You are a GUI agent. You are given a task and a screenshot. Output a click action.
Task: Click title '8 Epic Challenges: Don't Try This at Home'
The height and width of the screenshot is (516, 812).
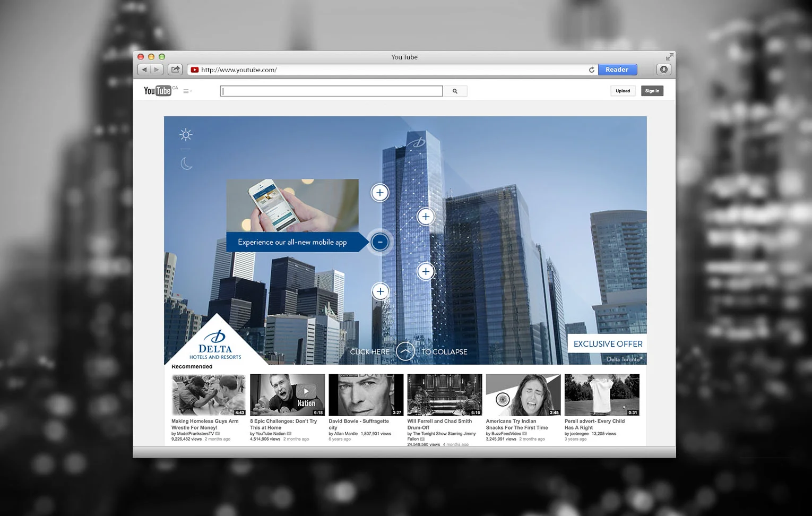[283, 424]
